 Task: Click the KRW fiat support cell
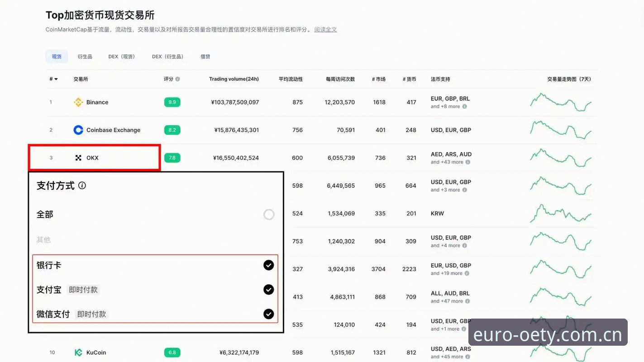pos(437,214)
